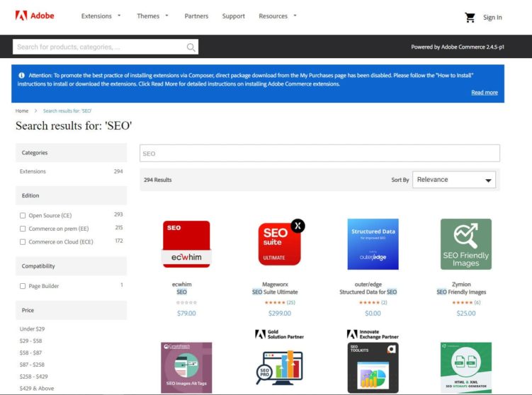The width and height of the screenshot is (532, 395).
Task: Filter by Extensions category
Action: (33, 171)
